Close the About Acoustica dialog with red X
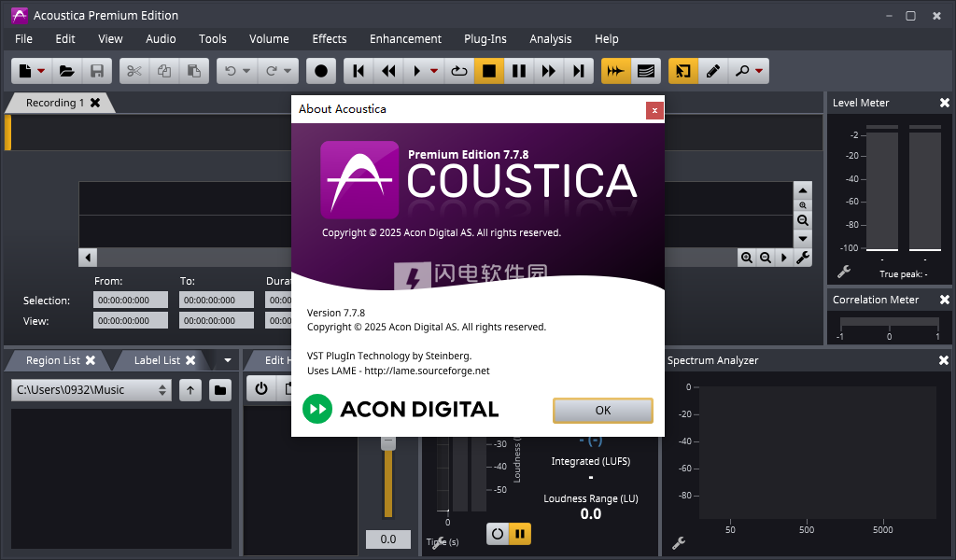The width and height of the screenshot is (956, 560). 654,110
